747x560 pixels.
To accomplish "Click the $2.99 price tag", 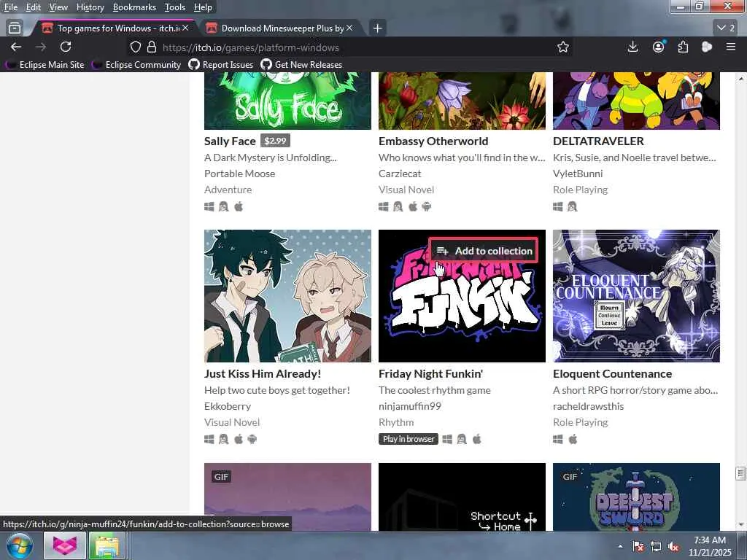I will (275, 141).
